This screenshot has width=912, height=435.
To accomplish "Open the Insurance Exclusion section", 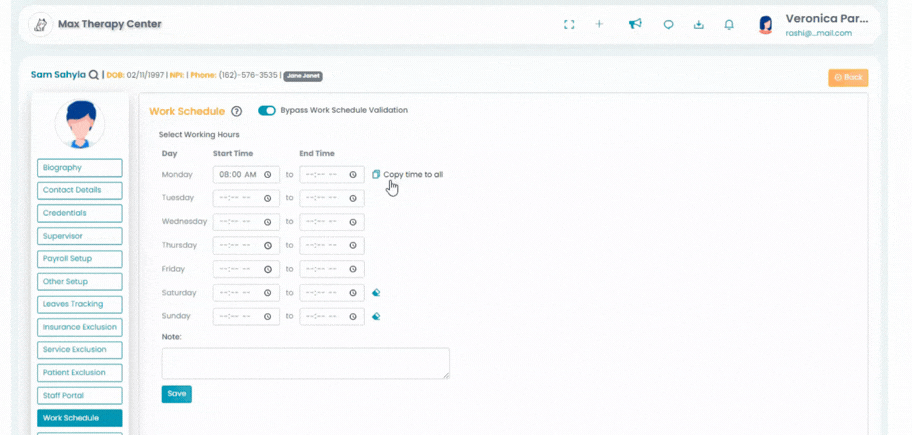I will 80,327.
